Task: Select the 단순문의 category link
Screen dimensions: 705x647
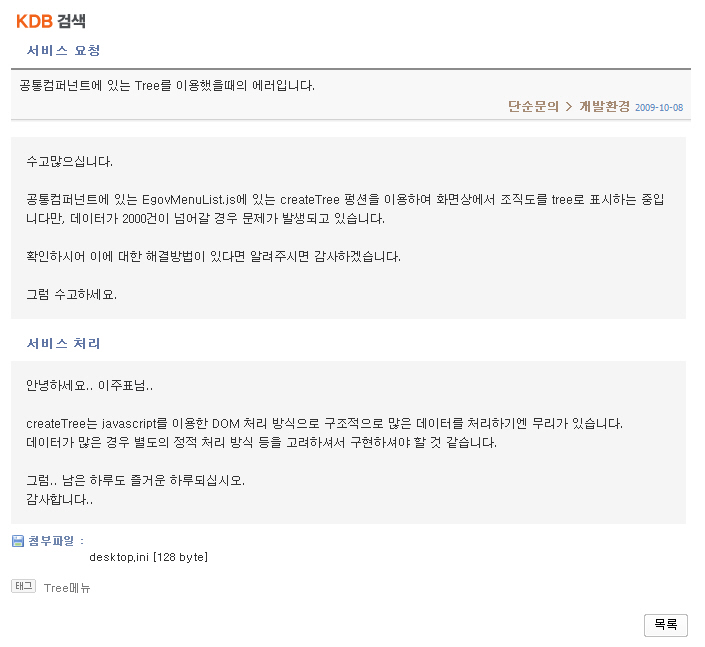Action: tap(533, 106)
